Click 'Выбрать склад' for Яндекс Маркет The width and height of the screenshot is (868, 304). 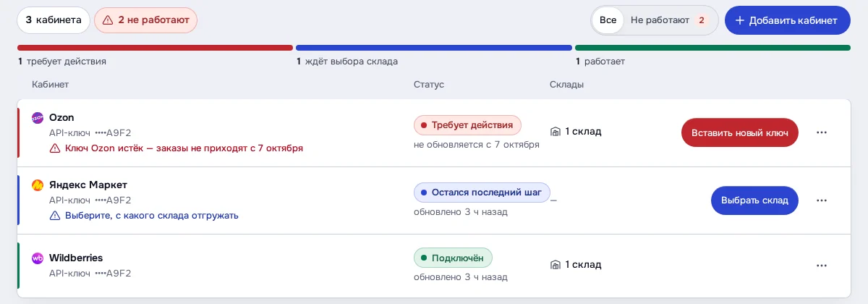coord(755,200)
